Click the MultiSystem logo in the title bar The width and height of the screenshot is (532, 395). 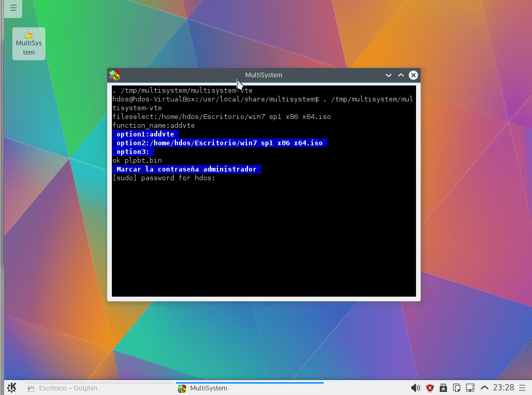pos(114,75)
